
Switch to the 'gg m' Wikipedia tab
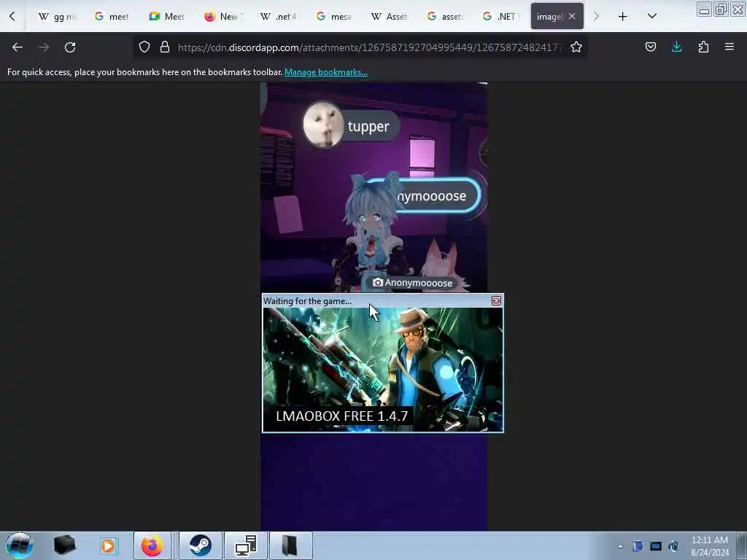[57, 17]
